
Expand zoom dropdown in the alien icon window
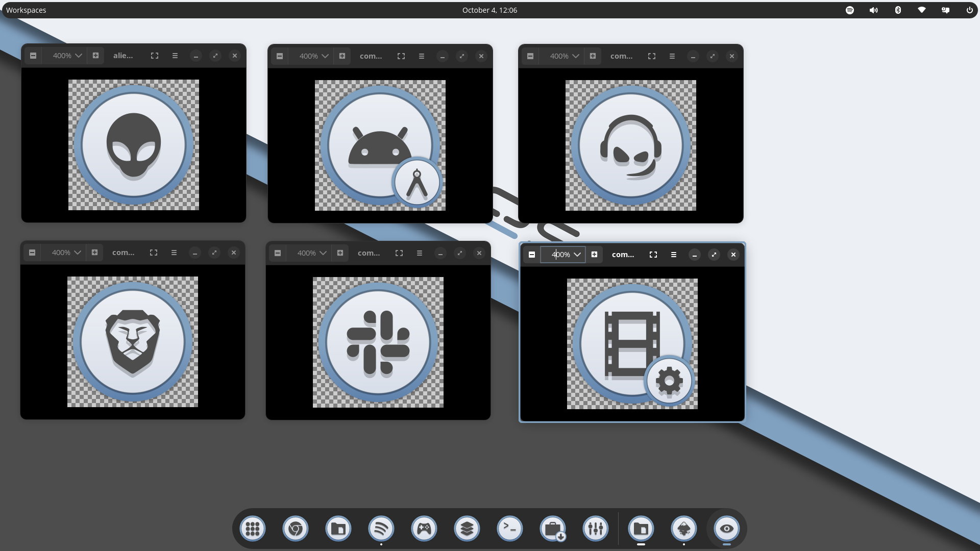click(x=79, y=56)
